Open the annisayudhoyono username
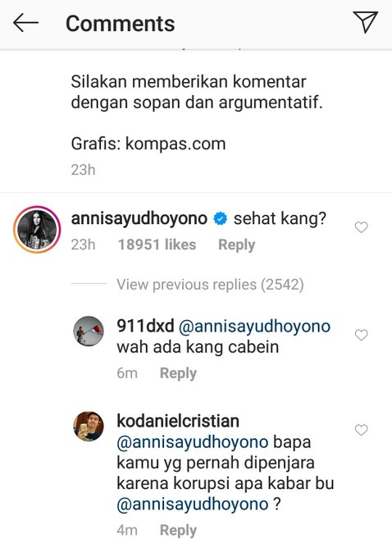 coord(139,218)
